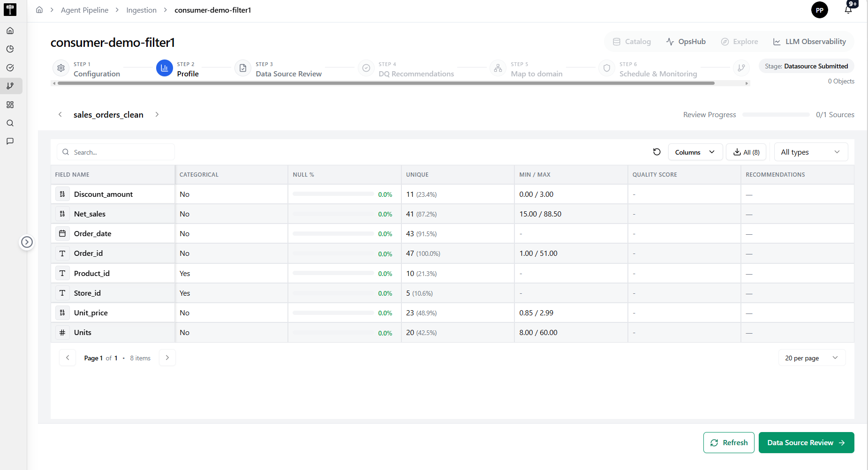Click the 15.00 / 88.50 min/max value

tap(540, 214)
